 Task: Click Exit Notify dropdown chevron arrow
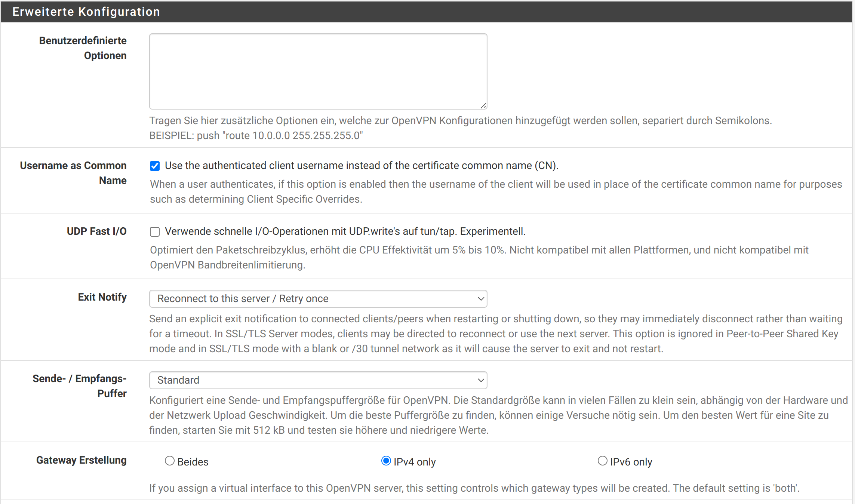tap(481, 299)
